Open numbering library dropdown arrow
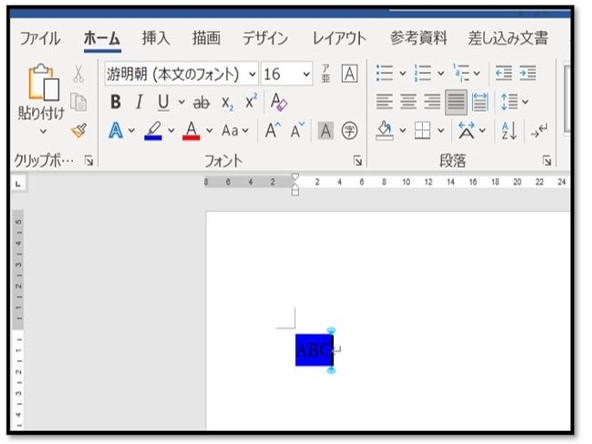Screen dimensions: 592x444 pos(441,73)
